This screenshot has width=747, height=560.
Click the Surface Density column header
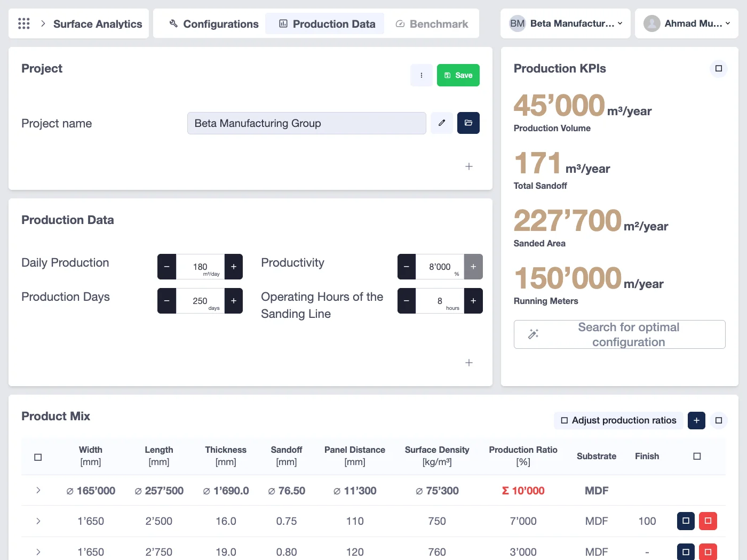tap(437, 456)
